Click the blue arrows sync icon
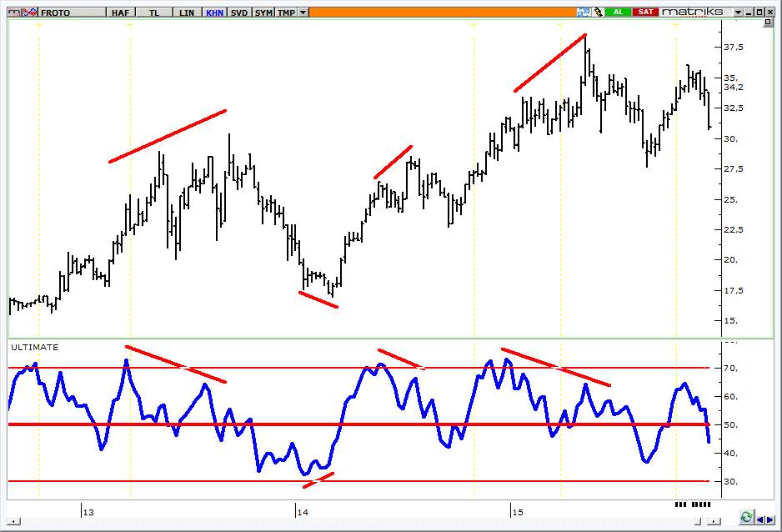 (584, 12)
